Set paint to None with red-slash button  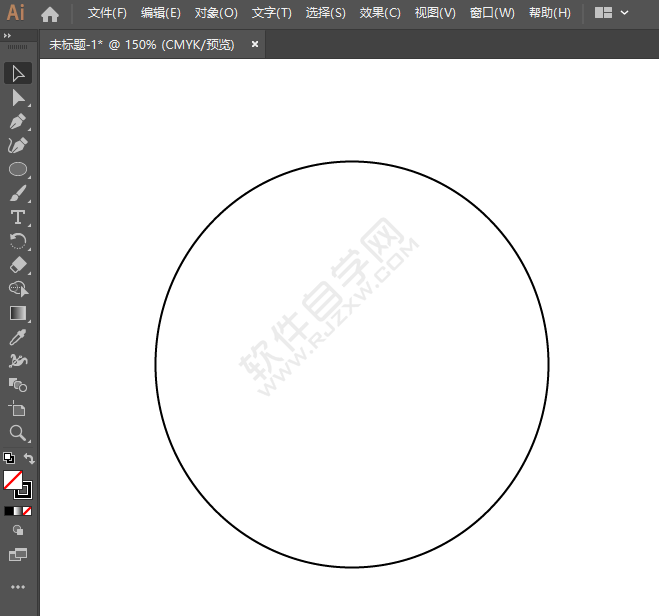27,511
